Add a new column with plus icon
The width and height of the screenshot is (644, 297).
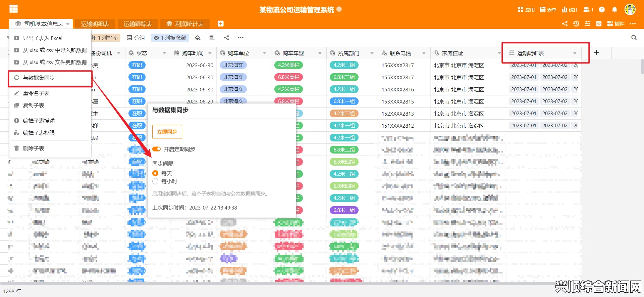(x=596, y=53)
